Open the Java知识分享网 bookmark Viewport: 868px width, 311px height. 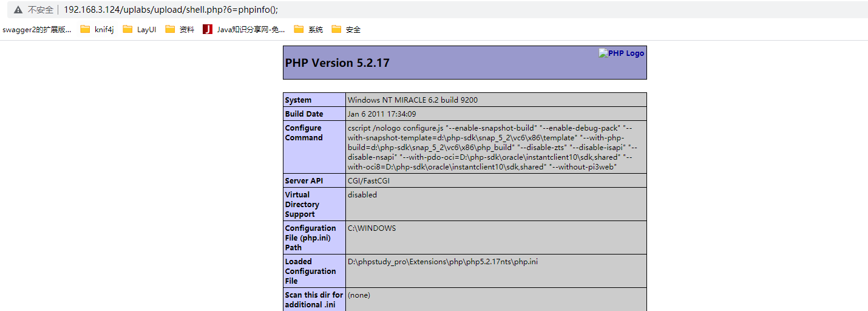(x=244, y=29)
